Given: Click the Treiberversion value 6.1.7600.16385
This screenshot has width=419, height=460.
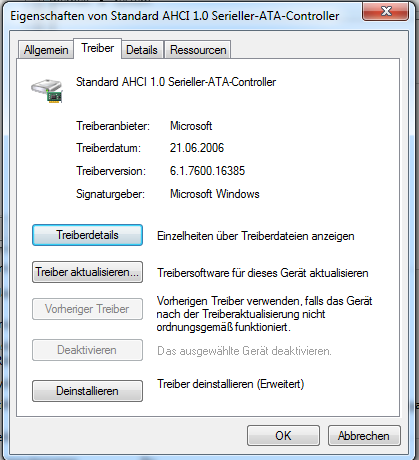Looking at the screenshot, I should click(x=207, y=171).
